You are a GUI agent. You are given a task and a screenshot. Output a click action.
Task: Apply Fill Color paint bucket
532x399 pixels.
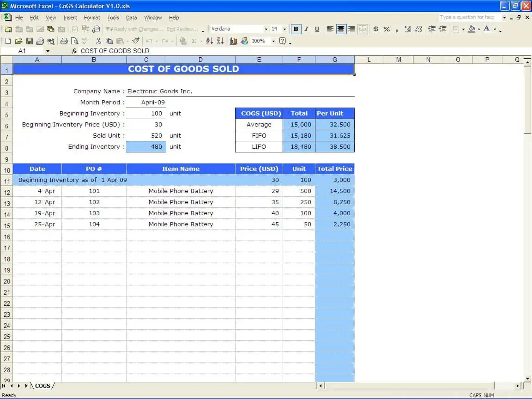coord(472,29)
